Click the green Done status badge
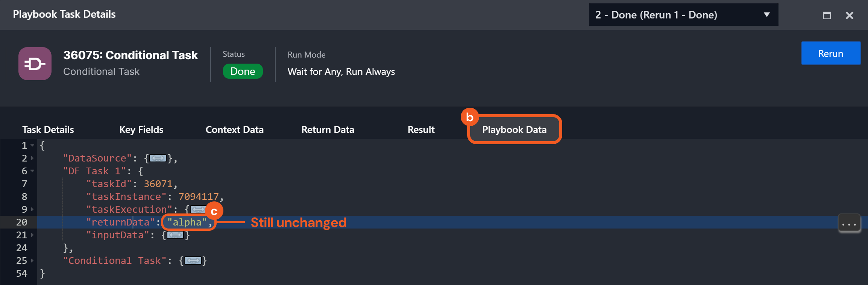 point(243,72)
